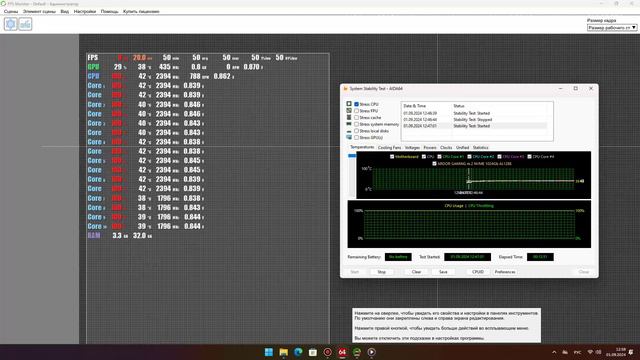Screen dimensions: 640x360
Task: Click the RAM icon beside Stress system memory
Action: coord(349,124)
